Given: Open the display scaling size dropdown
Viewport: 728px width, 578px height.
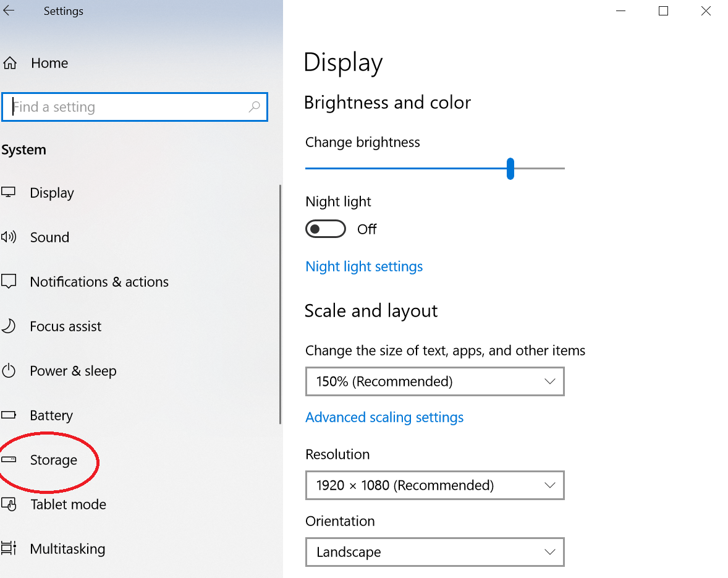Looking at the screenshot, I should pos(434,381).
